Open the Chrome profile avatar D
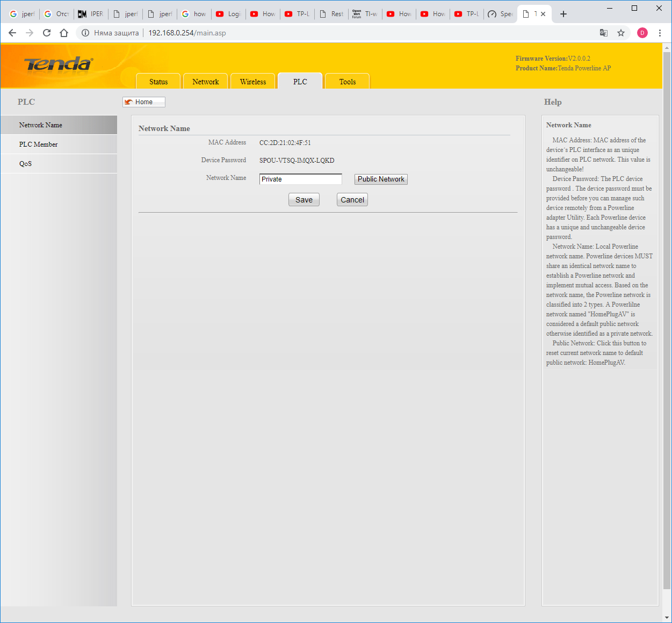The height and width of the screenshot is (623, 672). pos(642,33)
